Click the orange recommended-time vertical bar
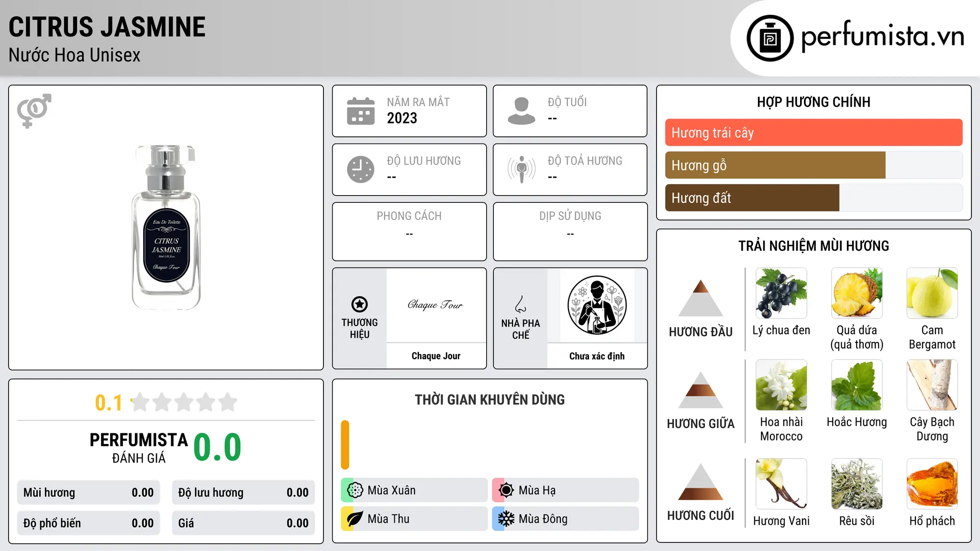This screenshot has height=551, width=980. pos(345,445)
